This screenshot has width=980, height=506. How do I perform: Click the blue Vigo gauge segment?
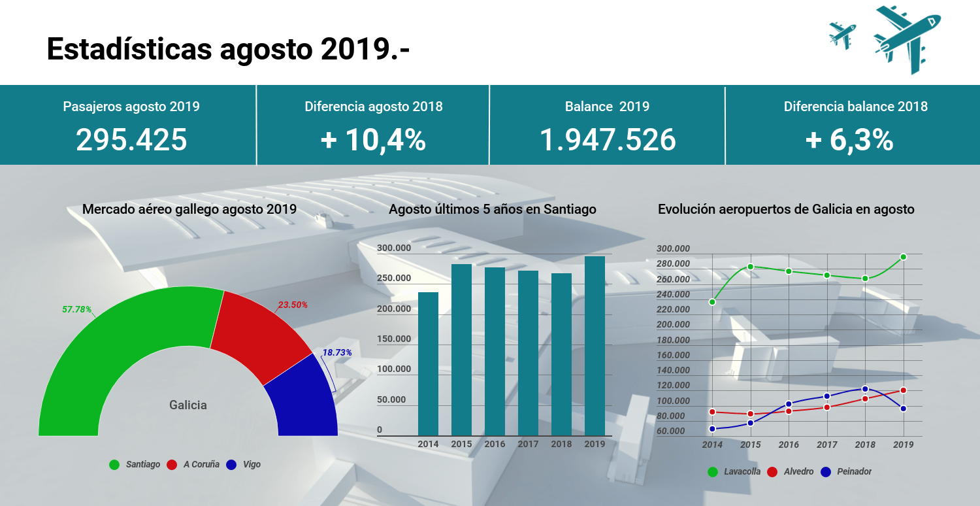coord(304,402)
